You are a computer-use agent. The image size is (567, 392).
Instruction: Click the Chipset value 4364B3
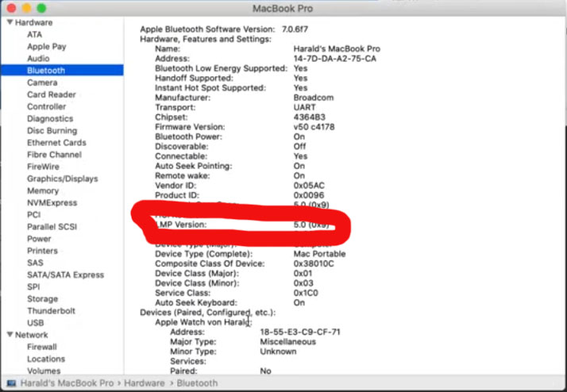click(x=309, y=117)
